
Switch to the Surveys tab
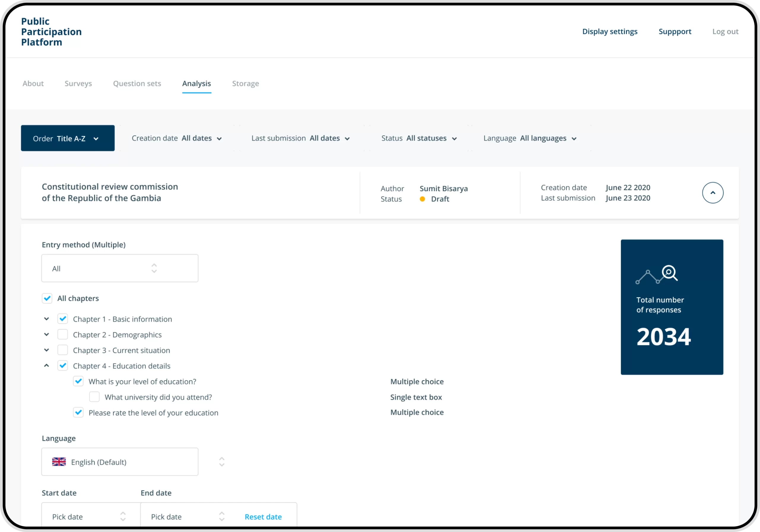78,83
